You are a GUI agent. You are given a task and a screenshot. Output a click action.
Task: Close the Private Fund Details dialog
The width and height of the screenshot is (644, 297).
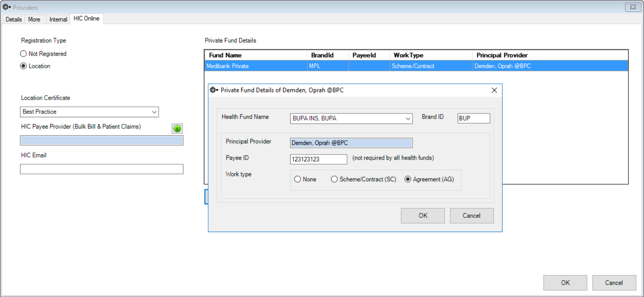point(494,90)
